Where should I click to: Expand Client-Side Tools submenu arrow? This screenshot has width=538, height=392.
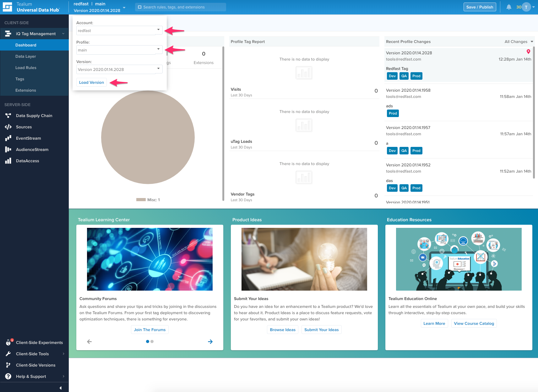pos(63,354)
